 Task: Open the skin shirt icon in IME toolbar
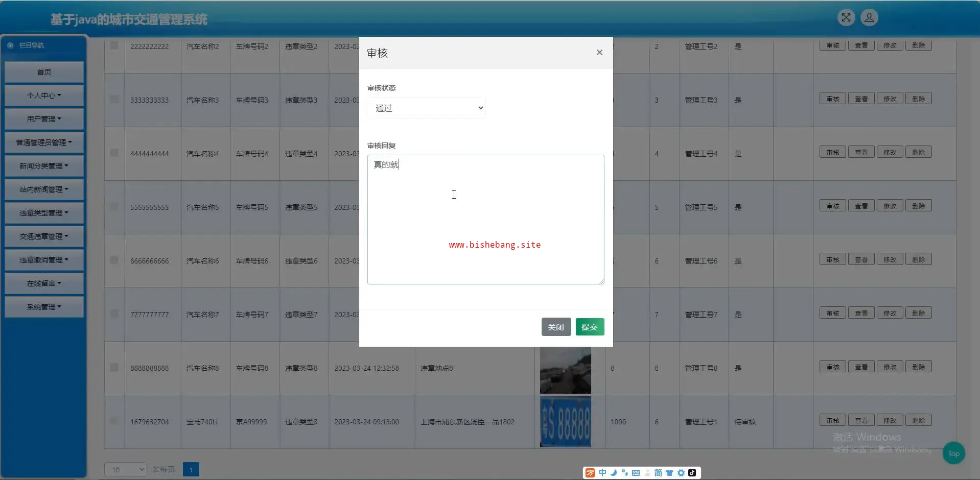point(669,473)
